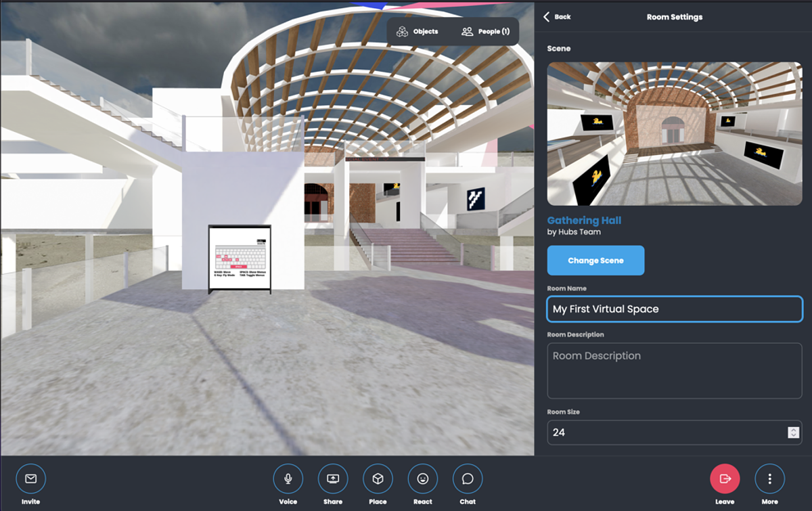Increase room size with stepper arrow
Image resolution: width=812 pixels, height=511 pixels.
pos(794,429)
